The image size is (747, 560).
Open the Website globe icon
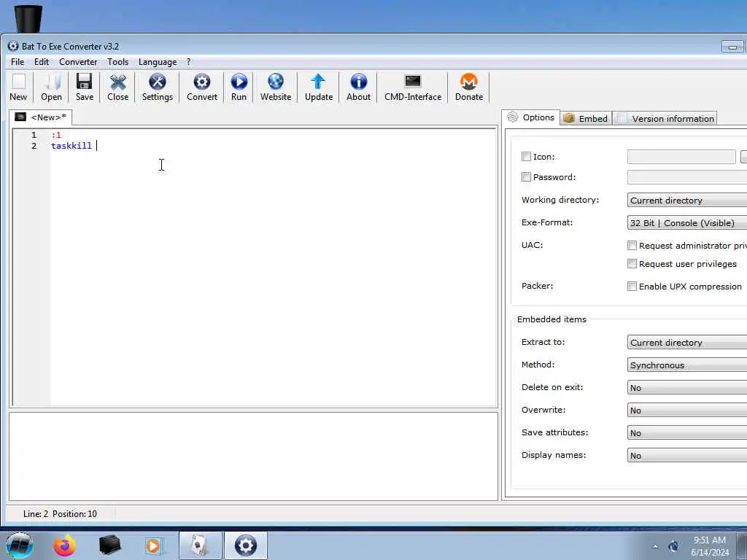275,82
